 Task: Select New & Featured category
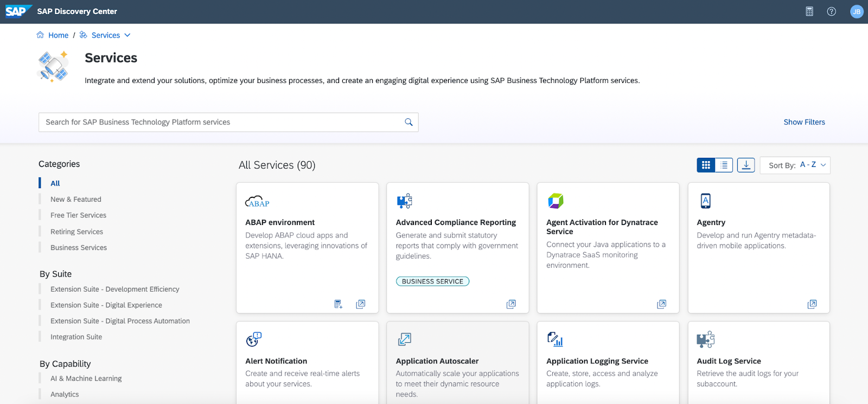[x=76, y=200]
